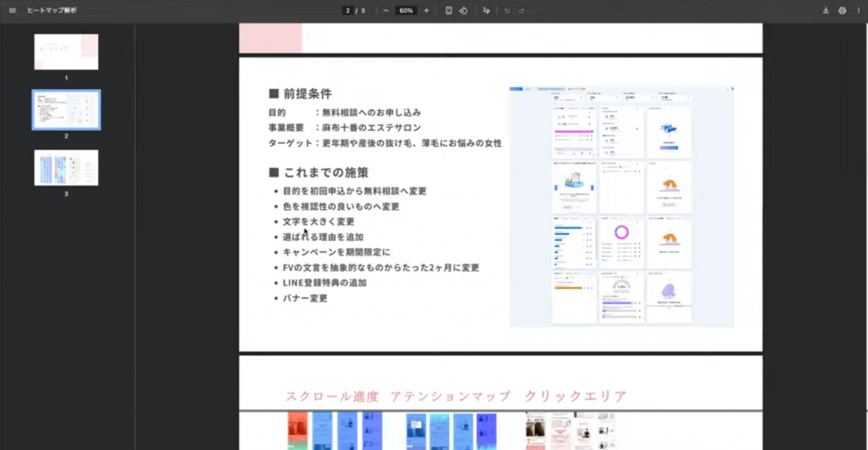The width and height of the screenshot is (868, 450).
Task: Click the zoom out minus icon
Action: tap(386, 10)
